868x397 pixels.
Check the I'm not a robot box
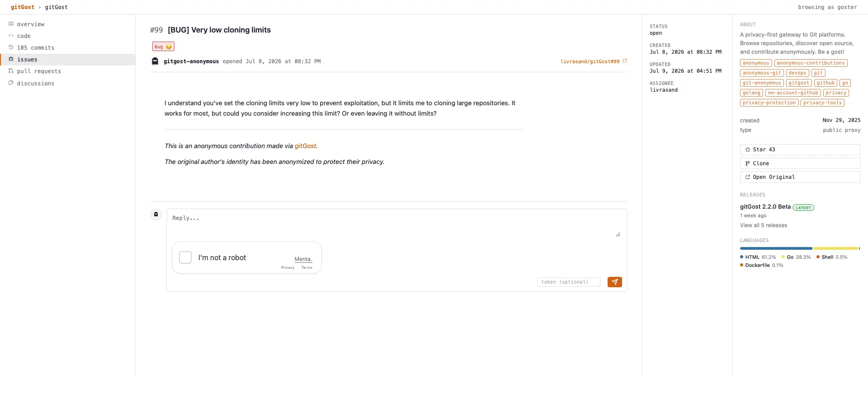pos(185,257)
